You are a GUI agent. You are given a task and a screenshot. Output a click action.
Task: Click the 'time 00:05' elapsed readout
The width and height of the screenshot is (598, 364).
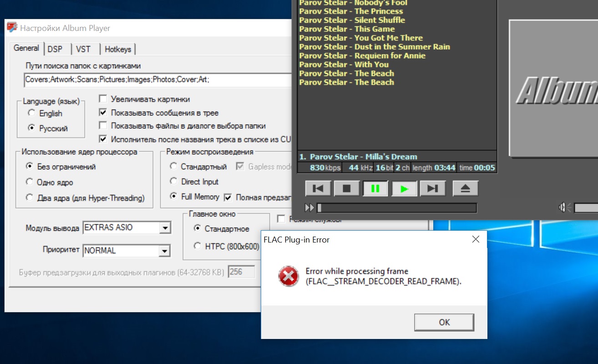point(477,168)
